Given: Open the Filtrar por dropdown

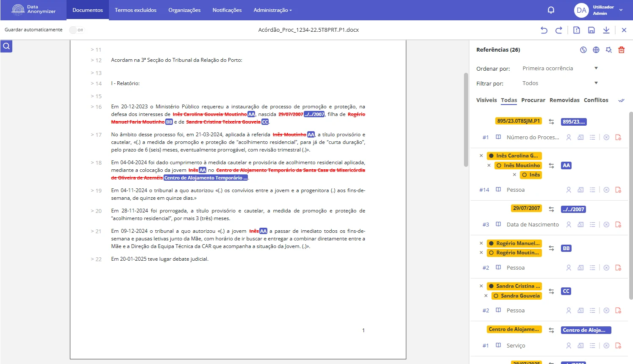Looking at the screenshot, I should click(560, 83).
